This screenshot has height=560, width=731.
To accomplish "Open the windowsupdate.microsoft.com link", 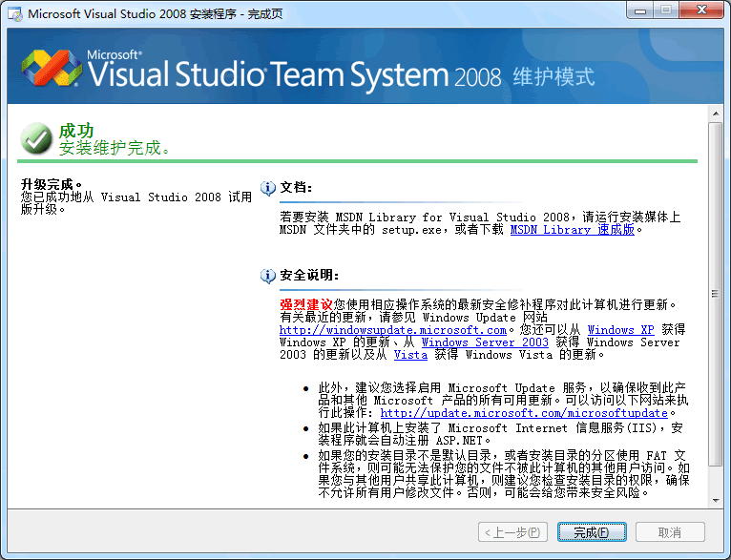I will tap(393, 330).
